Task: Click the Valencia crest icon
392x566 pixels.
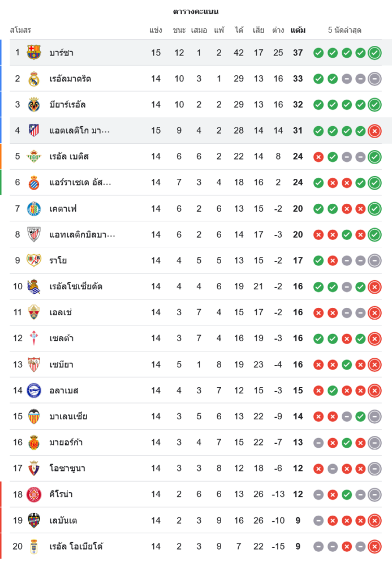Action: 34,417
